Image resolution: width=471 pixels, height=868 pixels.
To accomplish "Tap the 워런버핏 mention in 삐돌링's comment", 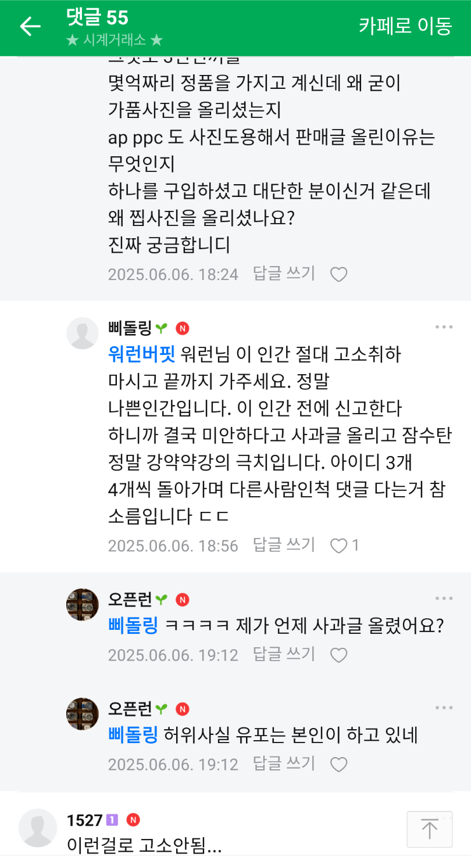I will pyautogui.click(x=141, y=353).
